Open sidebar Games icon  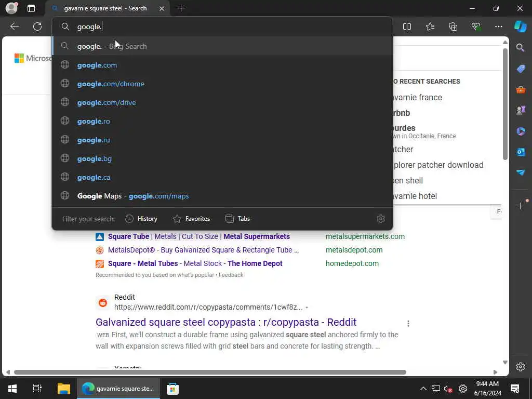tap(521, 110)
